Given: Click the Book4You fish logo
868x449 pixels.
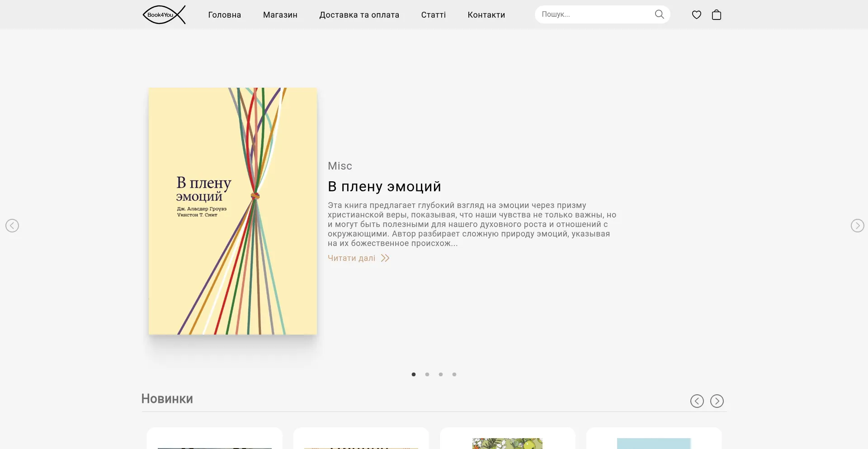Looking at the screenshot, I should tap(164, 15).
